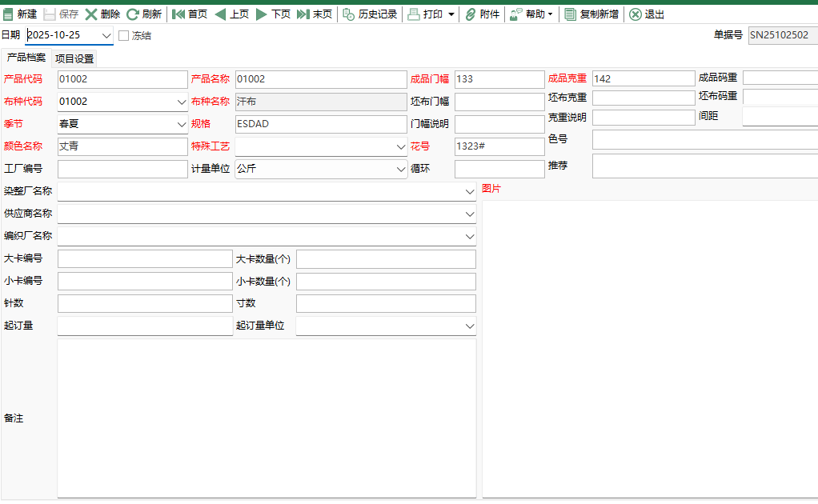
Task: Switch to the 项目设置 tab
Action: (74, 58)
